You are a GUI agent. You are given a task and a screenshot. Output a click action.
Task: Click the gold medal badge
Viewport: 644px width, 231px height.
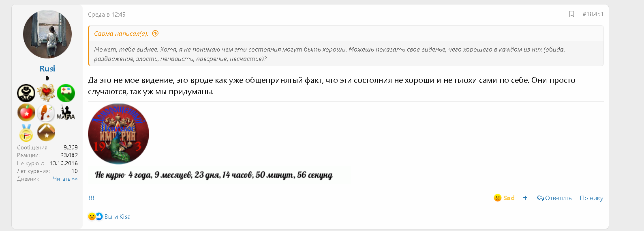[x=26, y=132]
